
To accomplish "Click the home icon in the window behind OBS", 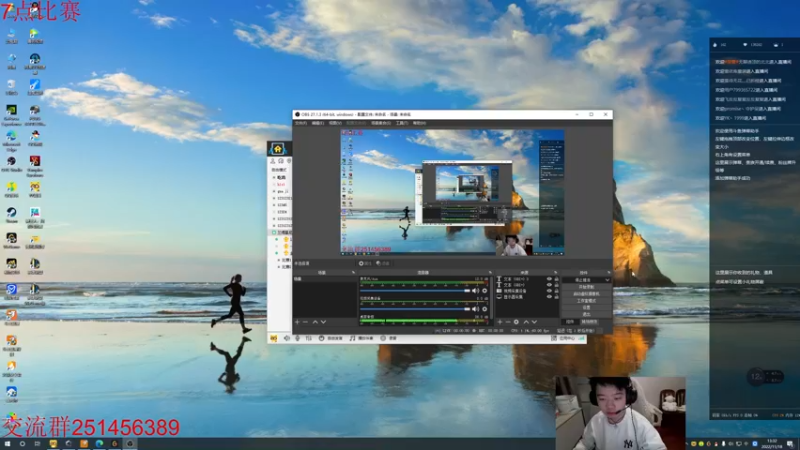I will 278,148.
